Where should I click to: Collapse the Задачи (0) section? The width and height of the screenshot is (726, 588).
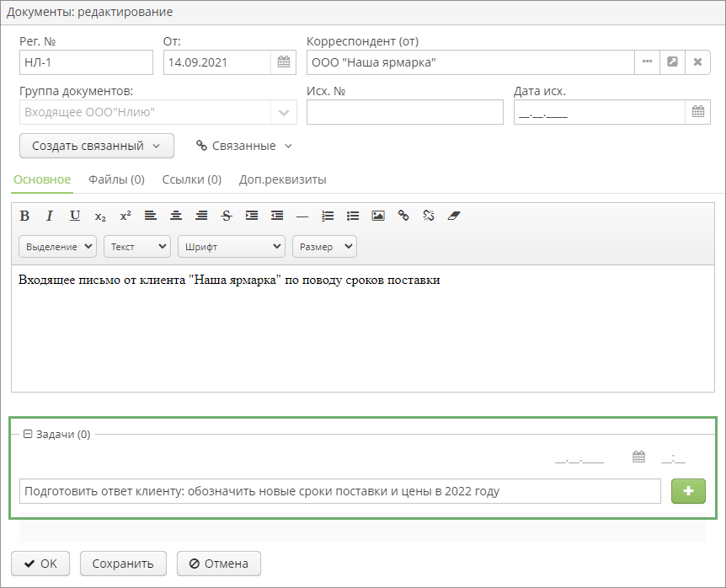[x=28, y=435]
